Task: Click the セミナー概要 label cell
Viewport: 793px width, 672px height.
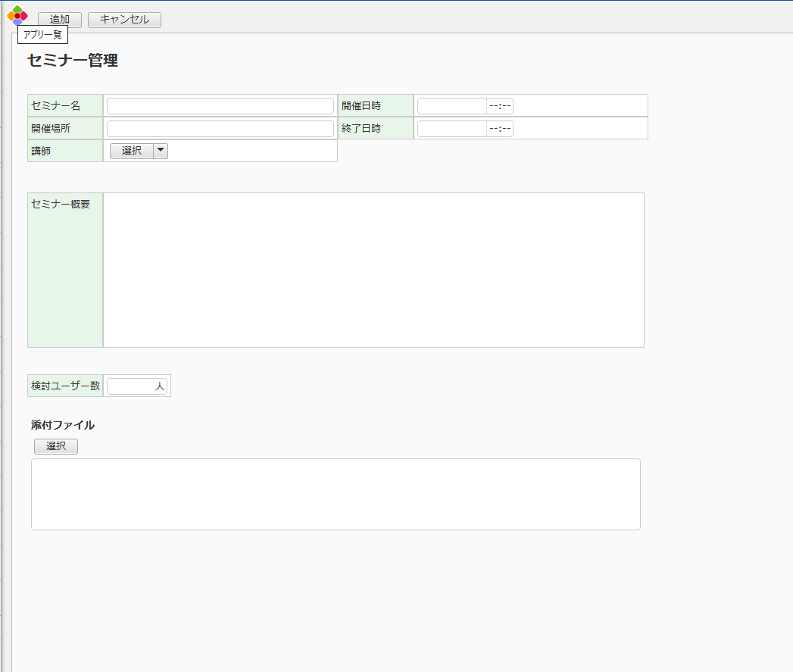Action: tap(65, 270)
